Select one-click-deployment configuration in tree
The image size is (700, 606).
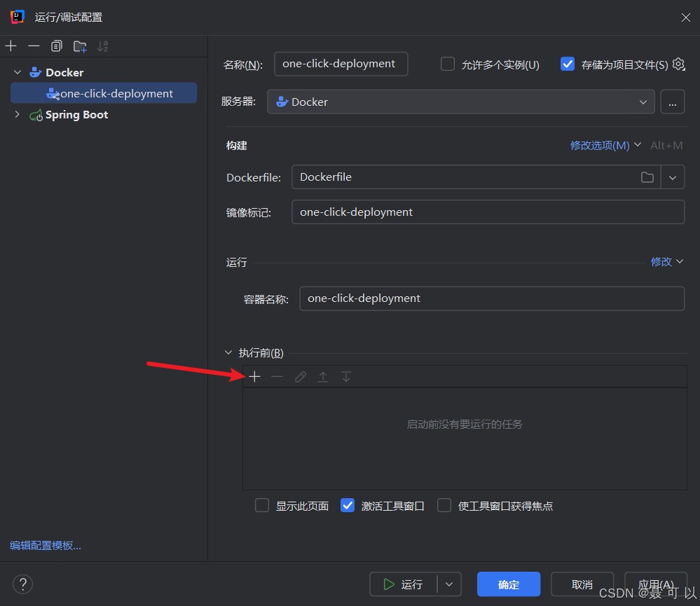coord(104,93)
